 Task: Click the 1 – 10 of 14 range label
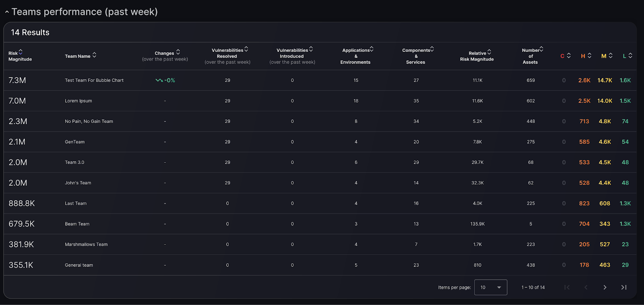533,287
